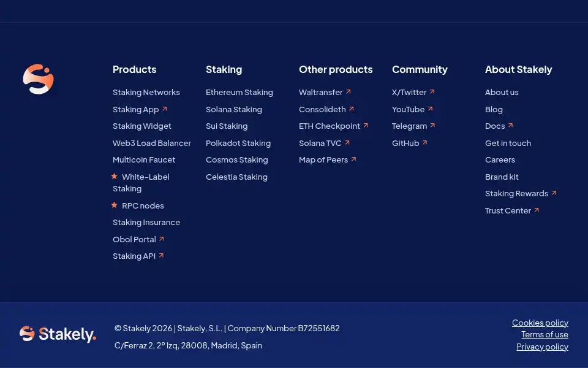Image resolution: width=588 pixels, height=368 pixels.
Task: Click external arrow icon beside GitHub
Action: [x=424, y=143]
